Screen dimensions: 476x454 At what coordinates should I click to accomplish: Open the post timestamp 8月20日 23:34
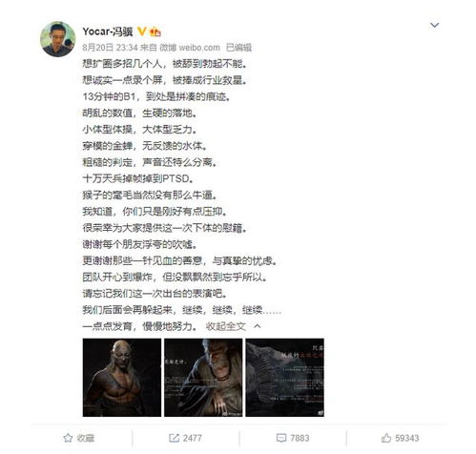coord(110,48)
